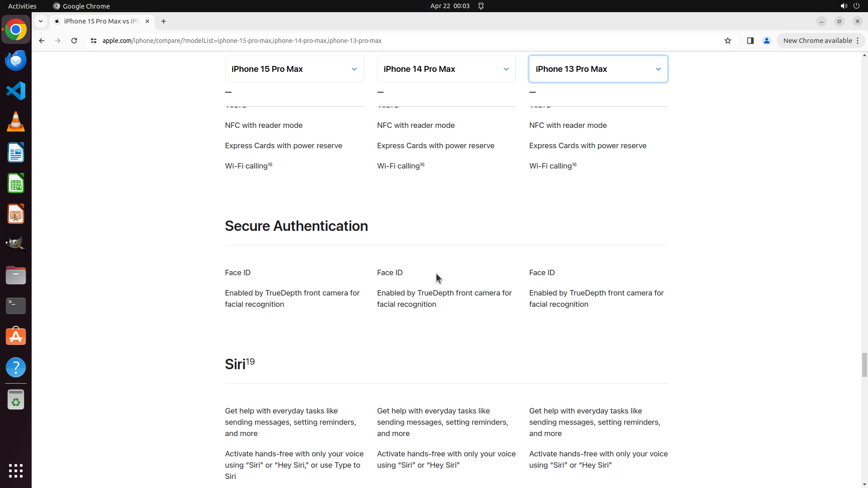Close the iPhone comparison tab
Image resolution: width=868 pixels, height=488 pixels.
[147, 21]
